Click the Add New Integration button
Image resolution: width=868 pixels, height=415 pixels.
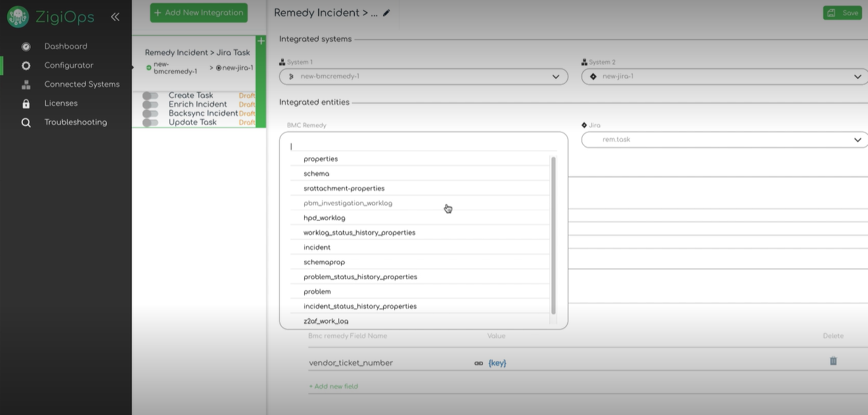198,12
